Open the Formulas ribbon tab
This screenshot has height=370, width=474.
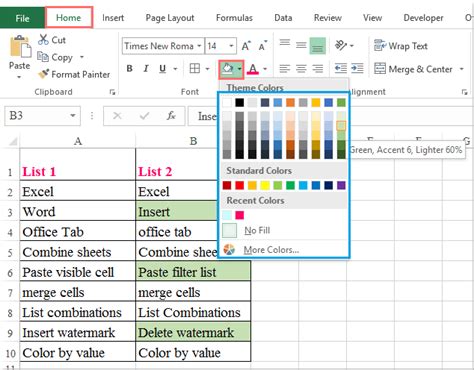coord(234,18)
